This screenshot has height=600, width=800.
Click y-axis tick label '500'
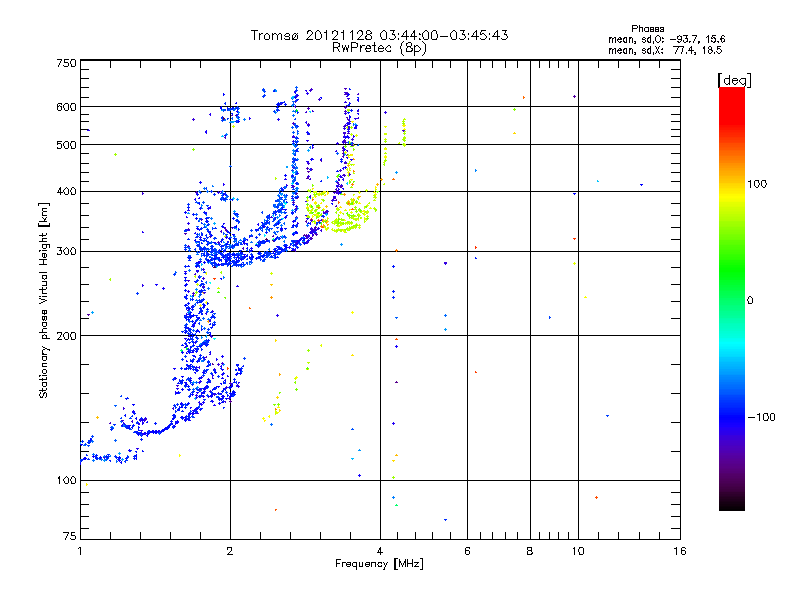click(66, 145)
